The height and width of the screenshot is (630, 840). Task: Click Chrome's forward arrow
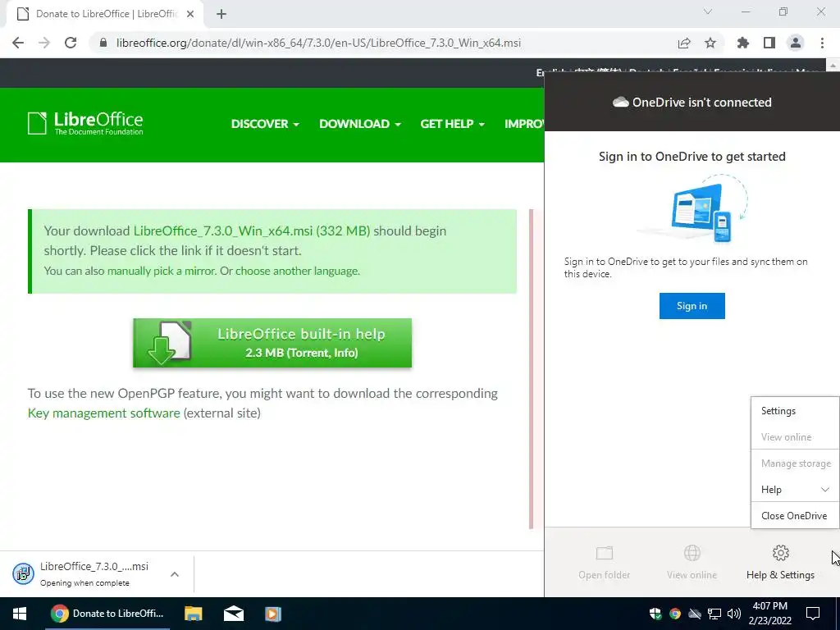[44, 43]
